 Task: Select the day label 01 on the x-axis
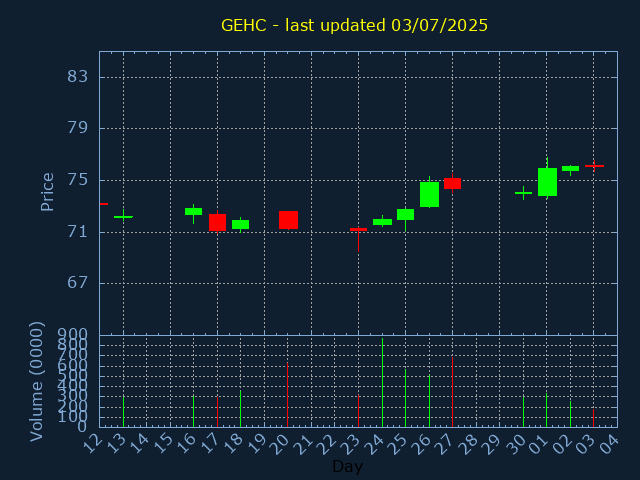pyautogui.click(x=540, y=444)
